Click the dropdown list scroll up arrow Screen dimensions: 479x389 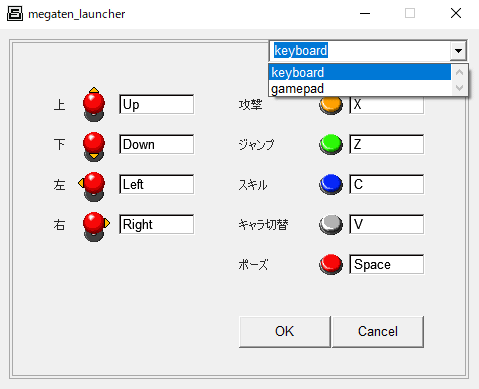point(459,72)
